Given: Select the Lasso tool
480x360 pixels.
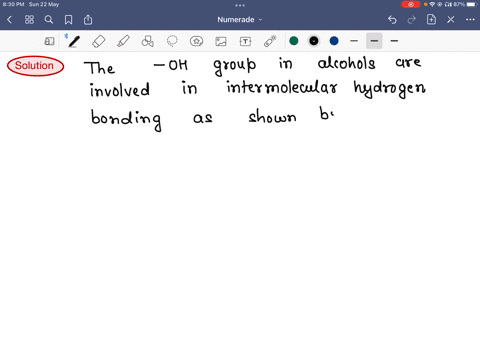Looking at the screenshot, I should (172, 41).
